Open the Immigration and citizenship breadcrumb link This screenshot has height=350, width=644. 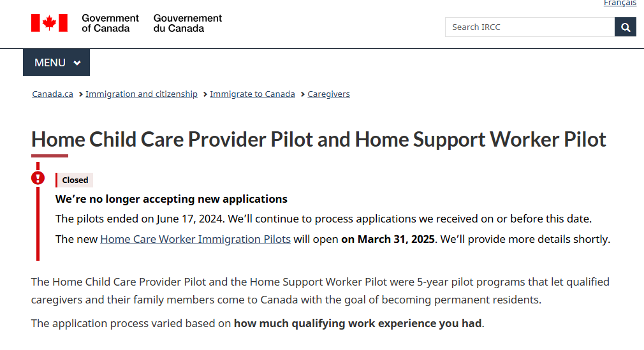click(x=142, y=94)
